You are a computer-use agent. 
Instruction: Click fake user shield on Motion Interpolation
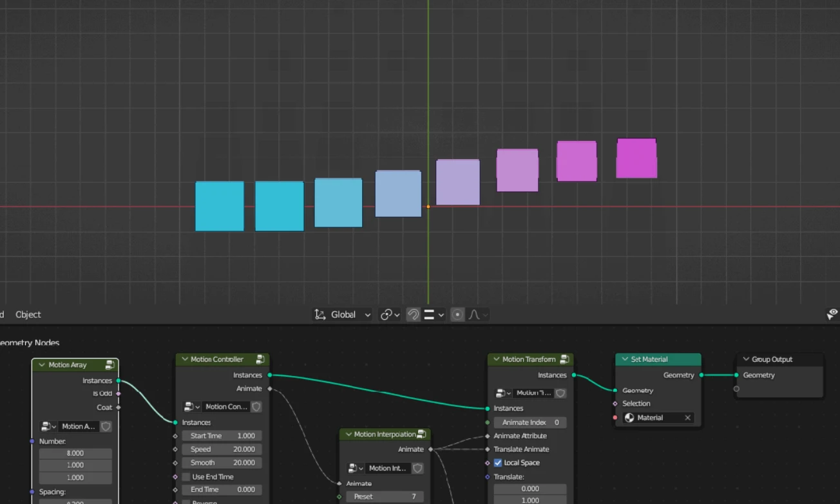click(x=418, y=468)
